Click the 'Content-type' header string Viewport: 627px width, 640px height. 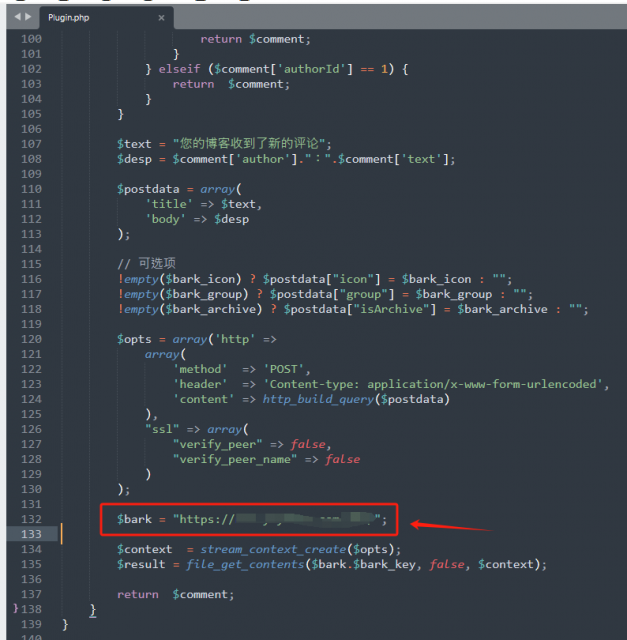433,384
